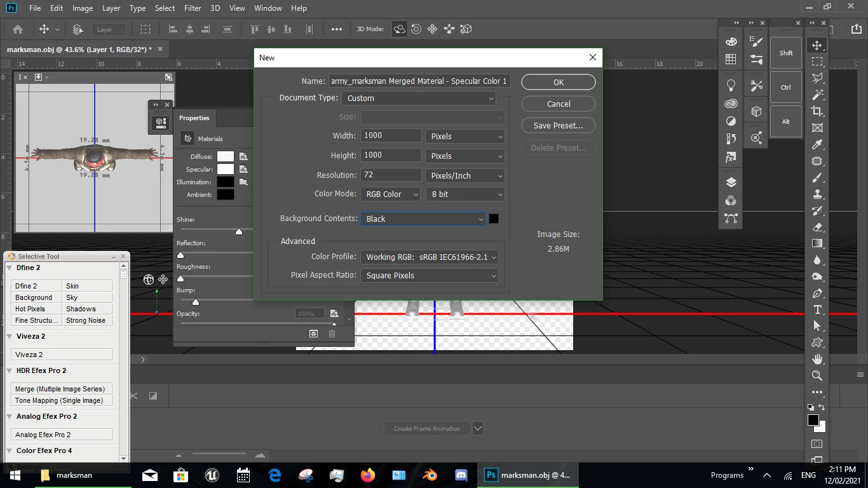Viewport: 868px width, 488px height.
Task: Open the 8 bit depth dropdown
Action: coord(465,194)
